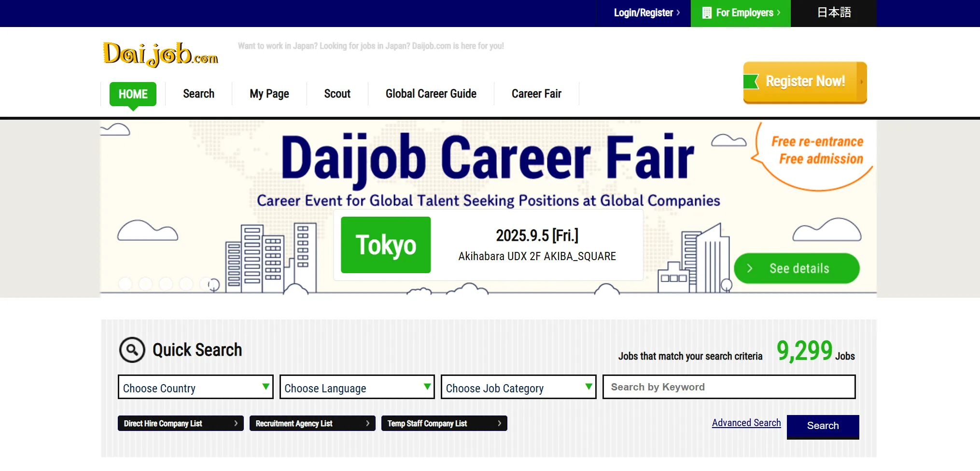Viewport: 980px width, 471px height.
Task: Click See details on the Career Fair banner
Action: tap(797, 268)
